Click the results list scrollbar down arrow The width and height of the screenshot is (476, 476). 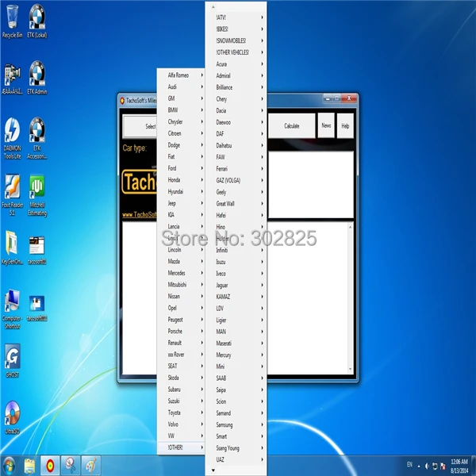351,369
